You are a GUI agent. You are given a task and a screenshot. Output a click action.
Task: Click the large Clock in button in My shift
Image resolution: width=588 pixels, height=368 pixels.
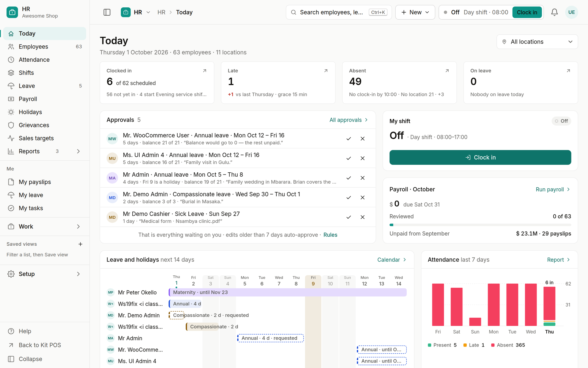[480, 157]
